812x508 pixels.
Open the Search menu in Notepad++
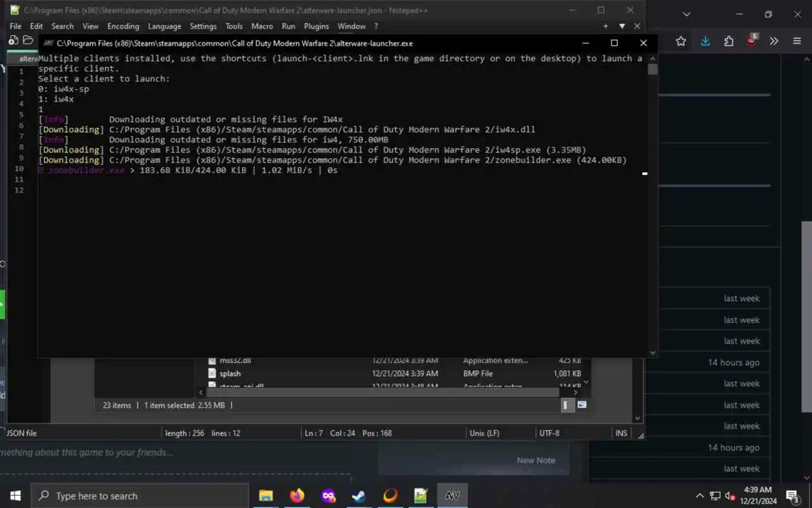62,26
